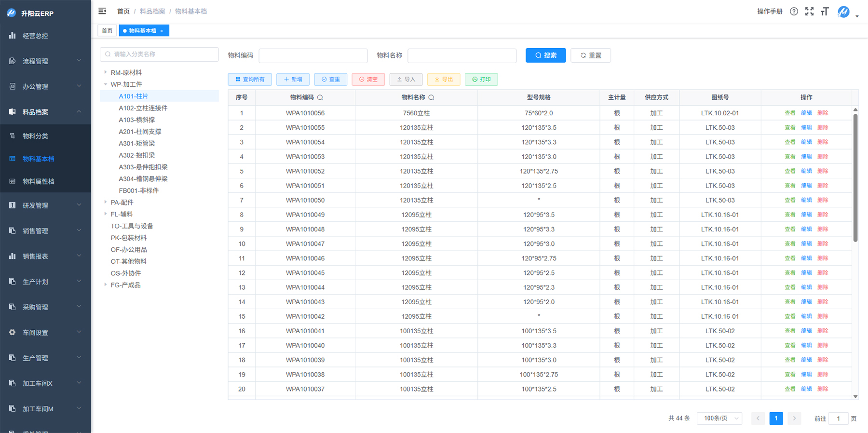Viewport: 868px width, 433px height.
Task: Select the A102-立柱连接件 tree item
Action: [143, 108]
